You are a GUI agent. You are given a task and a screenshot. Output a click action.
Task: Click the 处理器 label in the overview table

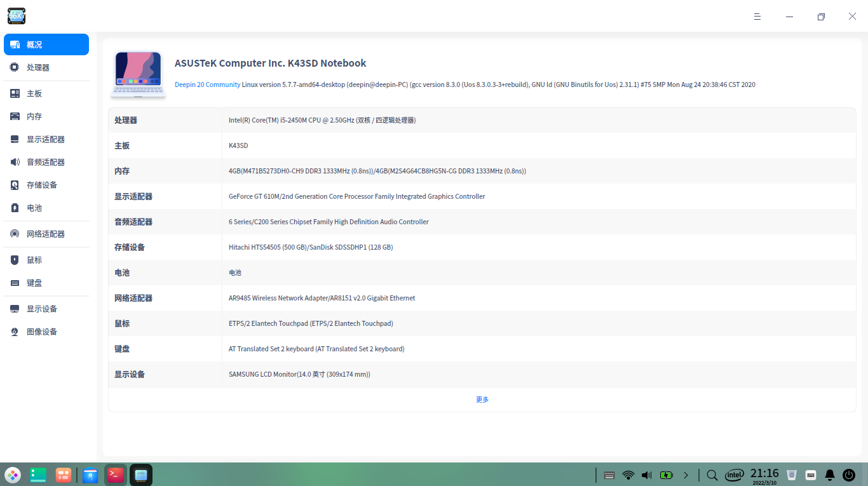[126, 120]
